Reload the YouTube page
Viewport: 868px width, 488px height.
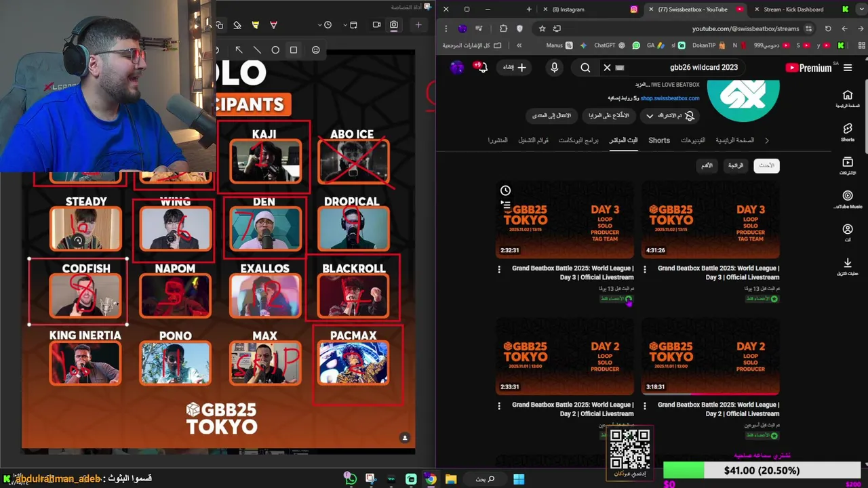[x=828, y=28]
